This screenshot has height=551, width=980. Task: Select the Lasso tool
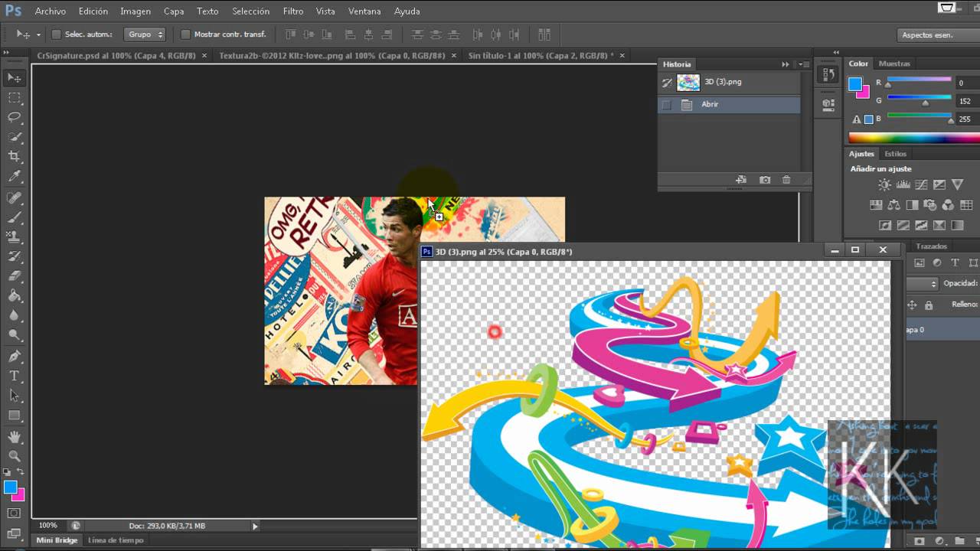(14, 117)
